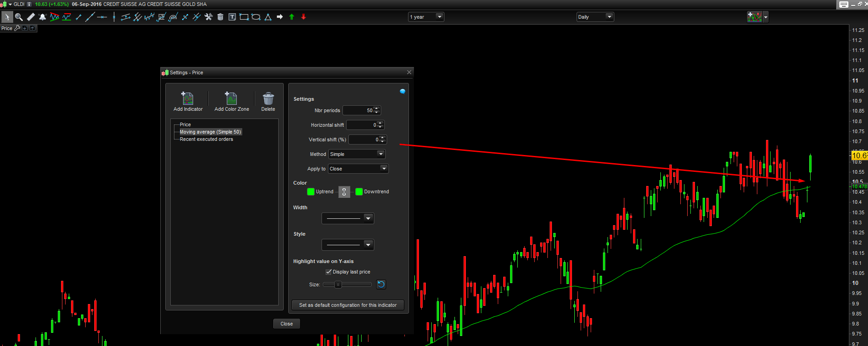
Task: Move the Price panel up
Action: pyautogui.click(x=33, y=28)
